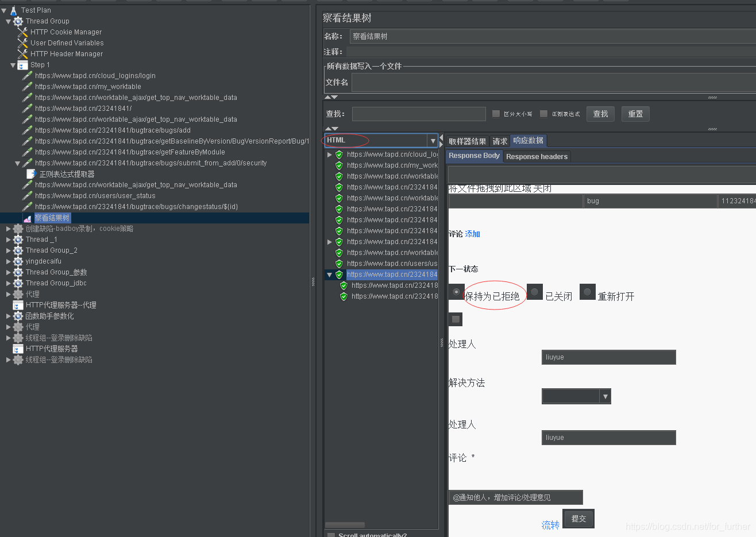Collapse the Test Plan tree node

(x=4, y=10)
